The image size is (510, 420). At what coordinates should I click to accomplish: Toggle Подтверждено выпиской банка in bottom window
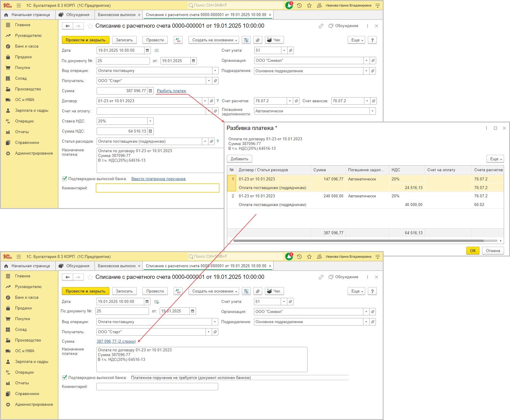[65, 377]
